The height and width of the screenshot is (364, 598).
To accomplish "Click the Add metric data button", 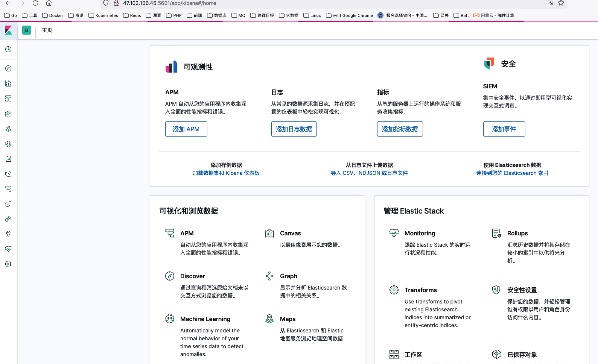I will (x=400, y=129).
